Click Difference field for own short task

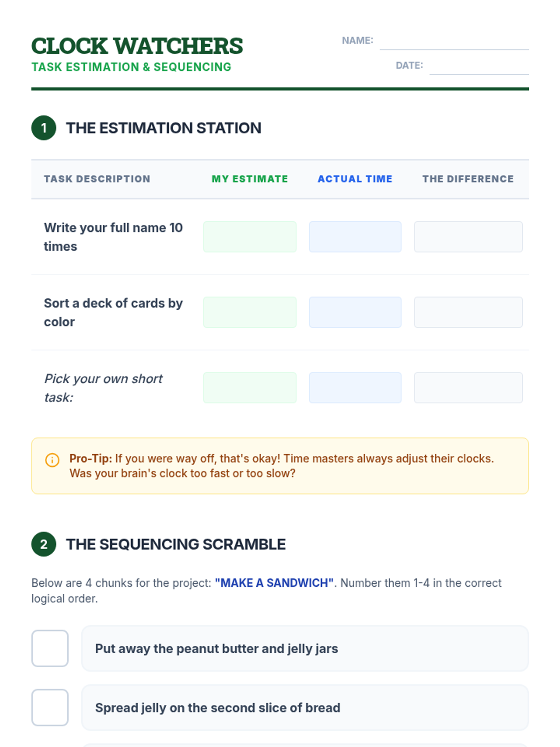(x=468, y=388)
